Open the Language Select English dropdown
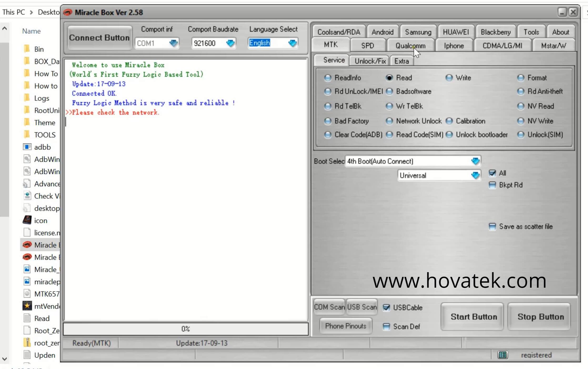Viewport: 588px width, 369px height. pyautogui.click(x=292, y=43)
